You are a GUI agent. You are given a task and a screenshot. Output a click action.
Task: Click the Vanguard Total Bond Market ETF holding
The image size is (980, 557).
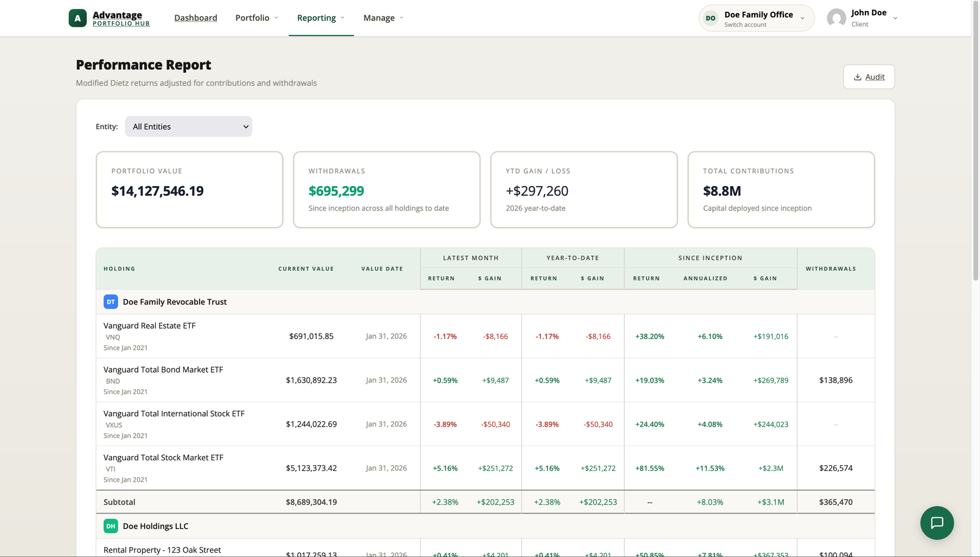(x=163, y=370)
